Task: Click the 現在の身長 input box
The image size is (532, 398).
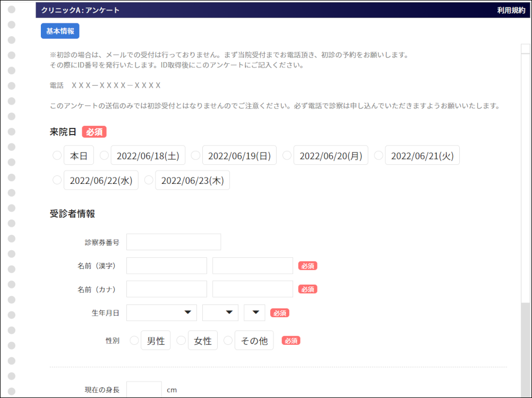Action: tap(143, 388)
